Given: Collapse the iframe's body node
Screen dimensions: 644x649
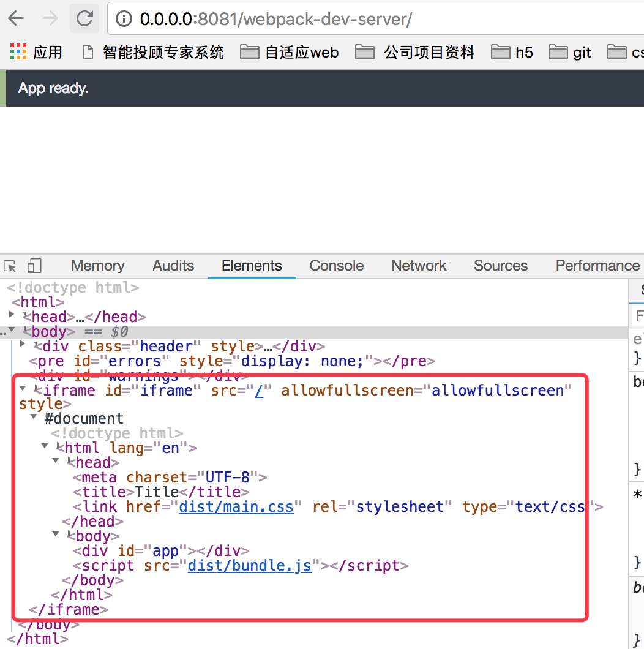Looking at the screenshot, I should coord(56,535).
